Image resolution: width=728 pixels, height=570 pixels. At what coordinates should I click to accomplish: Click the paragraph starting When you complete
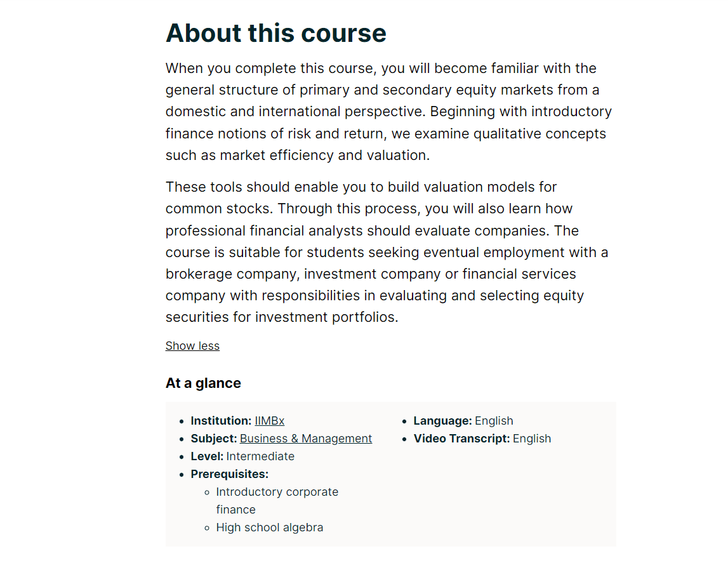389,112
